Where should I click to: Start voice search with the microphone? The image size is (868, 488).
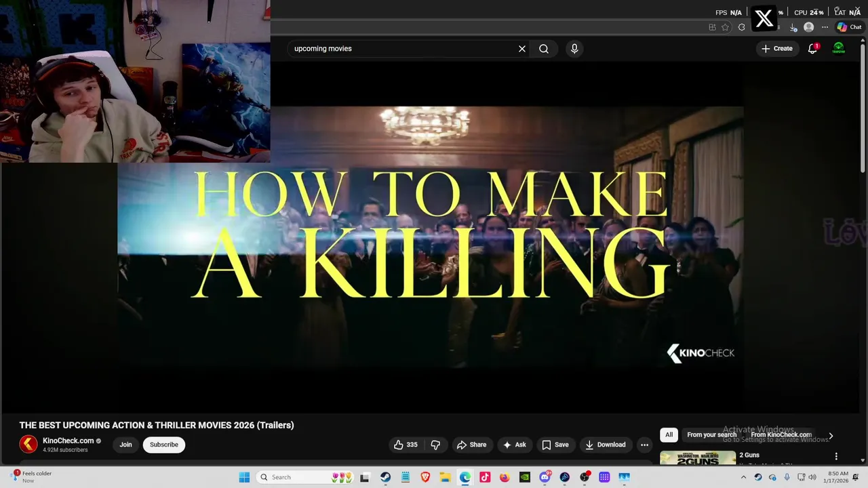tap(574, 49)
